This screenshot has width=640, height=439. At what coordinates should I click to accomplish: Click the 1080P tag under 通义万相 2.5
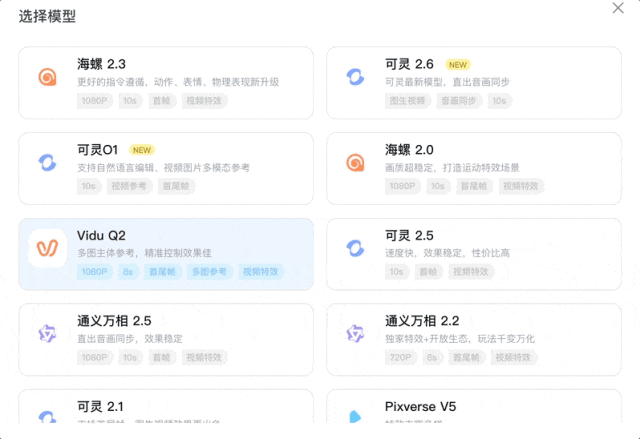95,358
